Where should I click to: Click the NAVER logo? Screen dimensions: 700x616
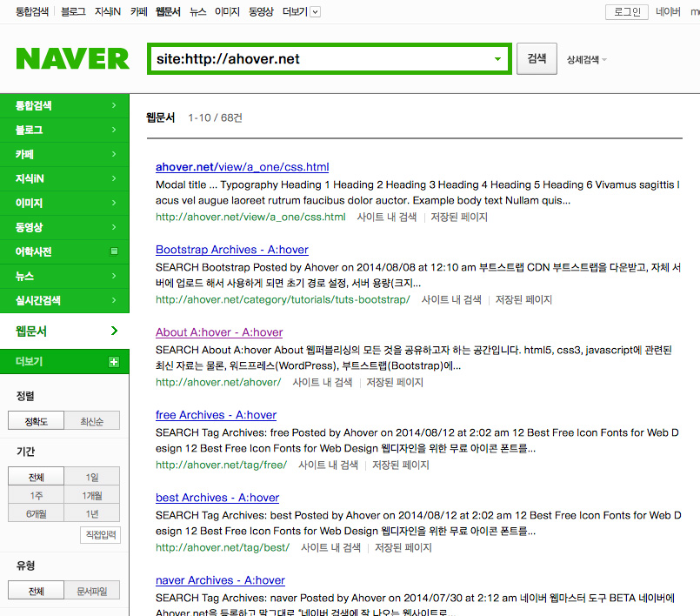[x=72, y=58]
